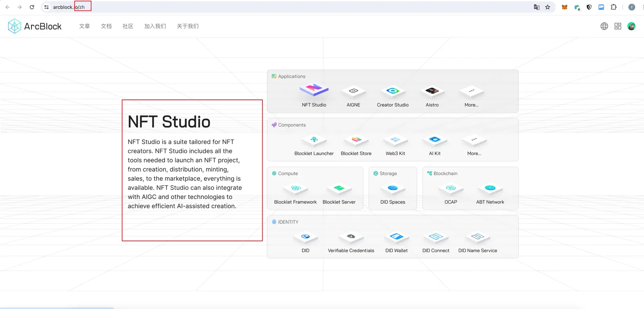Image resolution: width=644 pixels, height=309 pixels.
Task: Reload the page with the refresh button
Action: click(32, 7)
